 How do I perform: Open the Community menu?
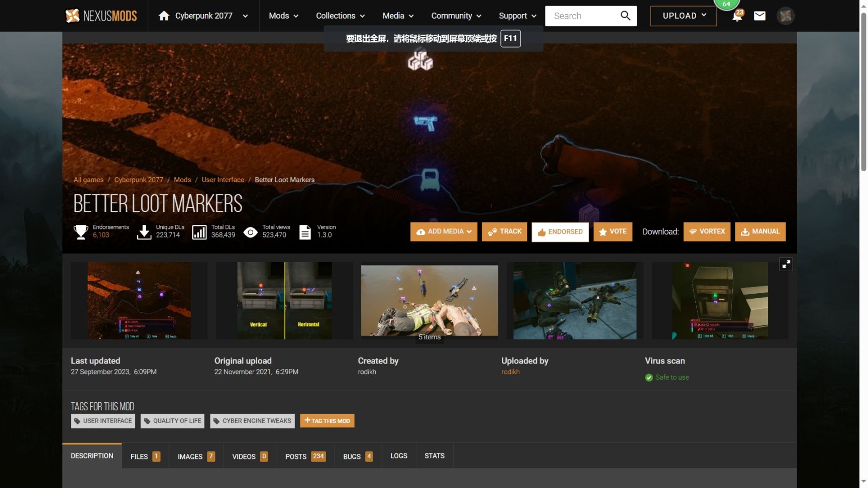pyautogui.click(x=457, y=16)
